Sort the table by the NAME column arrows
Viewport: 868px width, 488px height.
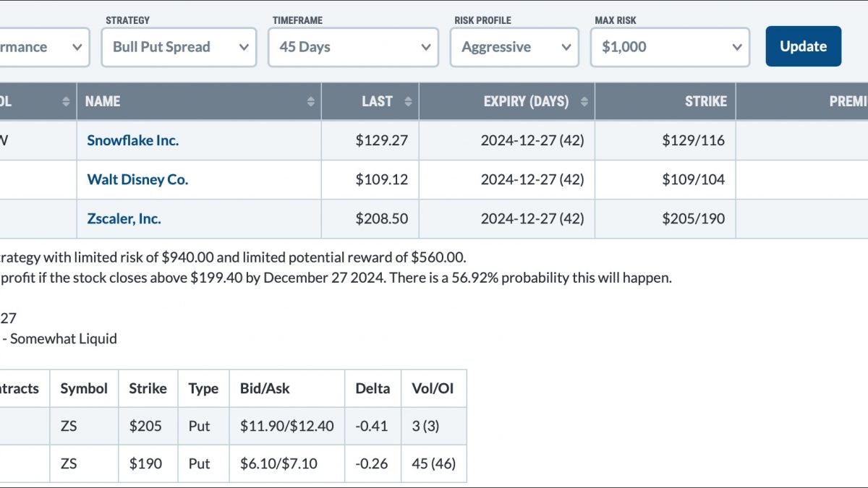(x=311, y=102)
